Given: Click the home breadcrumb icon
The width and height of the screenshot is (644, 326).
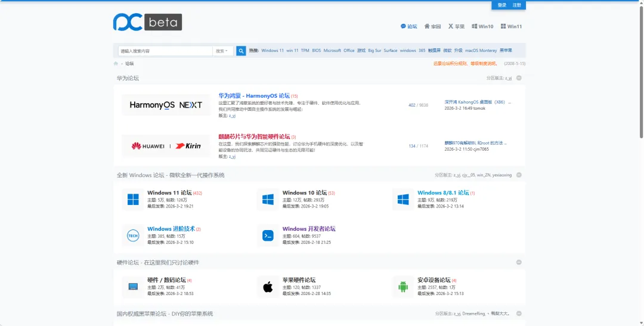Looking at the screenshot, I should (116, 64).
